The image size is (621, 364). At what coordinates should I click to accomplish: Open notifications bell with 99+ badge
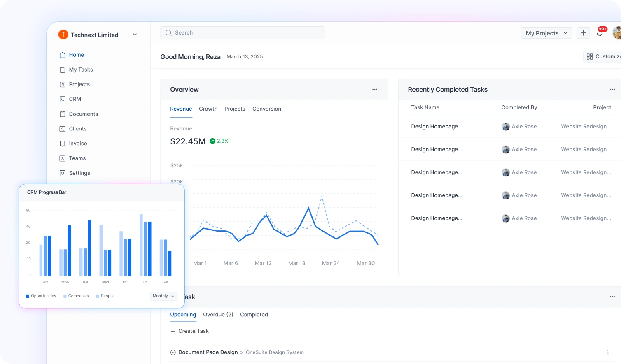600,33
